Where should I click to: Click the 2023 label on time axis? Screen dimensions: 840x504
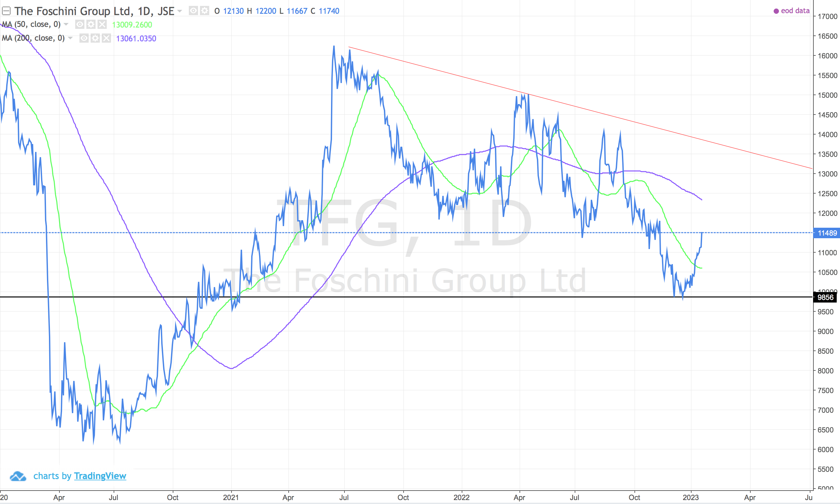(x=691, y=497)
